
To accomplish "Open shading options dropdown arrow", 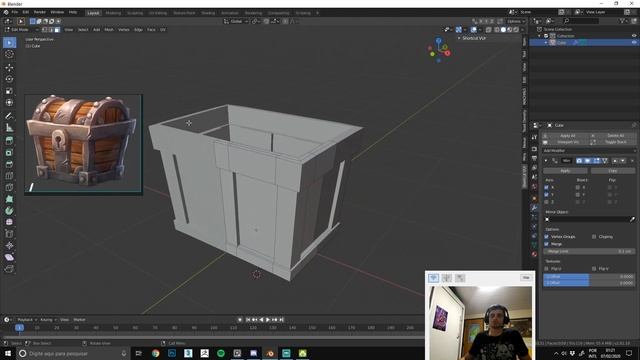I will (x=522, y=30).
